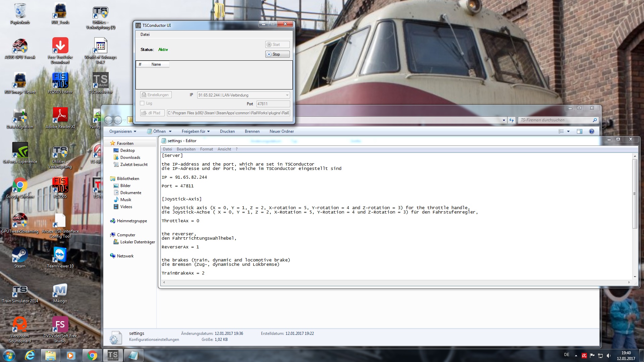Image resolution: width=644 pixels, height=362 pixels.
Task: Click Neuer Ordner in Explorer toolbar
Action: (x=281, y=131)
